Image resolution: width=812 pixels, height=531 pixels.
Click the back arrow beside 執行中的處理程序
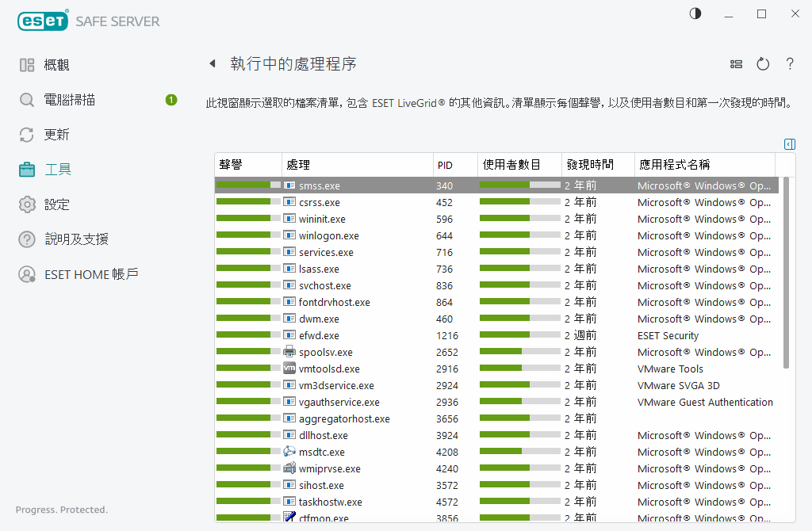tap(212, 63)
